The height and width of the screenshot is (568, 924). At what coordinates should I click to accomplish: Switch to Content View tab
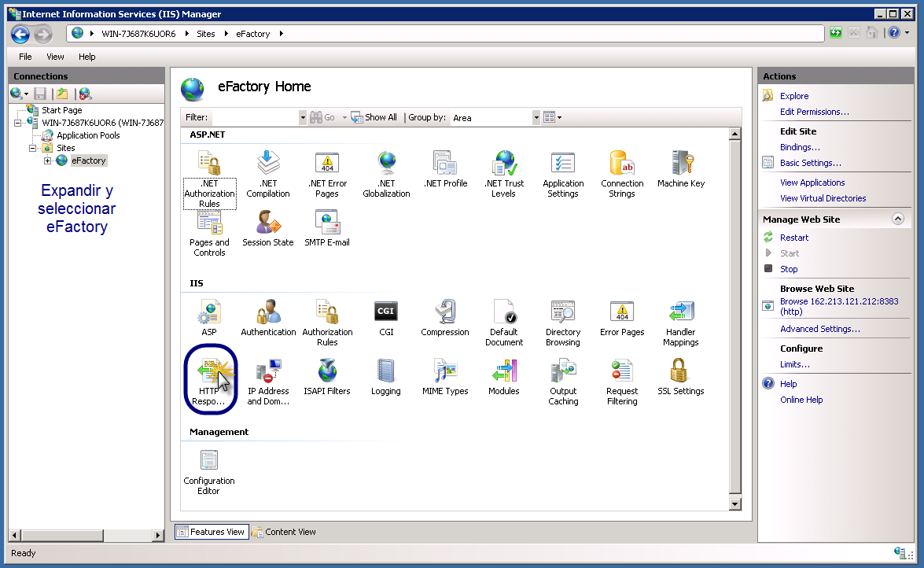coord(284,532)
